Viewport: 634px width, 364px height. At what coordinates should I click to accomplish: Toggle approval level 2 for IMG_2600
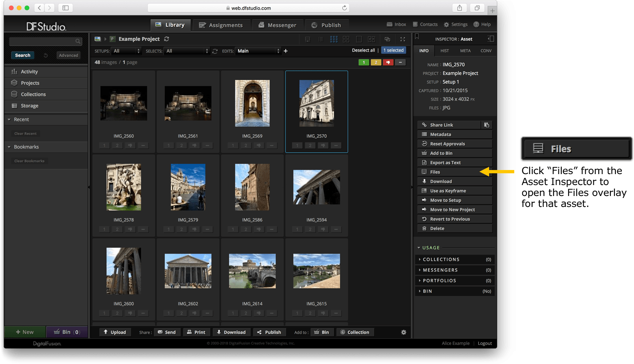117,313
